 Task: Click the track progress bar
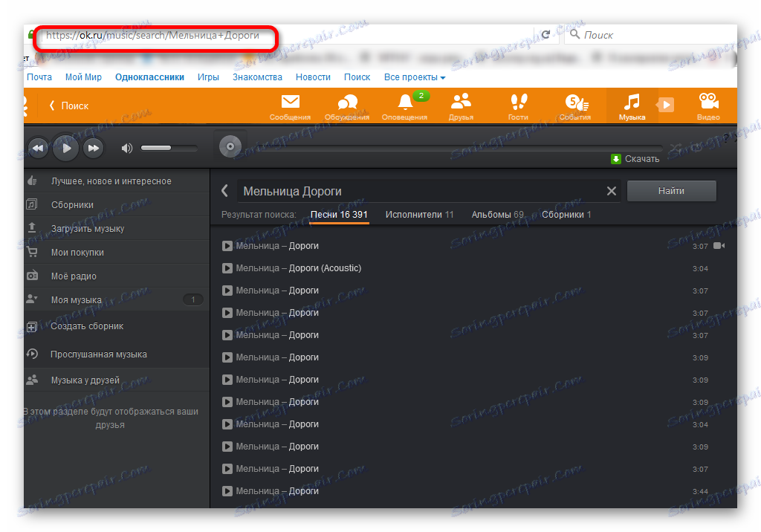click(455, 147)
